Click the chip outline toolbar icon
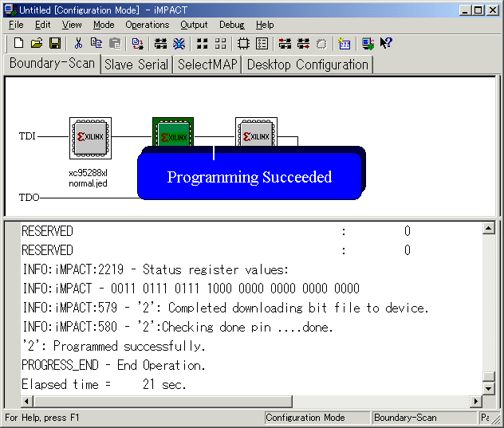The height and width of the screenshot is (428, 504). 243,43
